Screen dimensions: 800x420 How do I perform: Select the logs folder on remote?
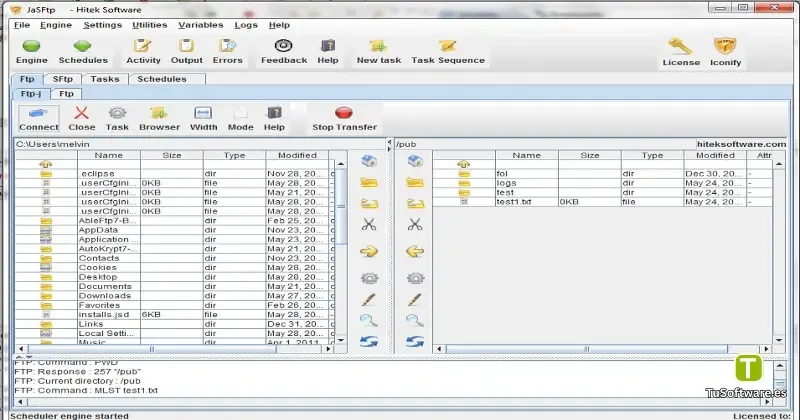[x=603, y=183]
